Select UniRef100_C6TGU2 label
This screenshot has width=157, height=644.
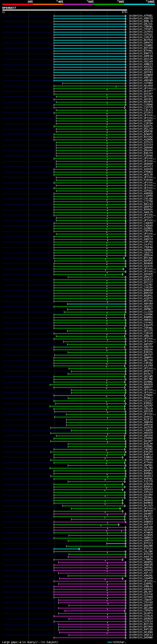pos(141,34)
